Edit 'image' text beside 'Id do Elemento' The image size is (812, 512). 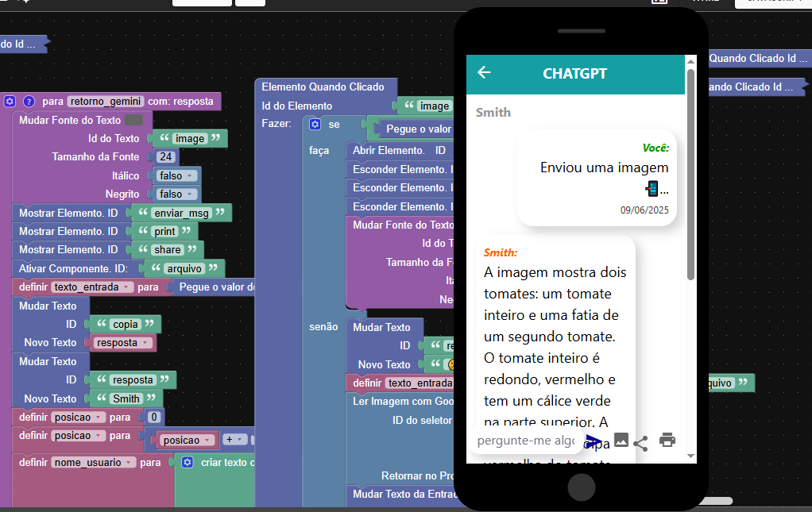pyautogui.click(x=434, y=106)
